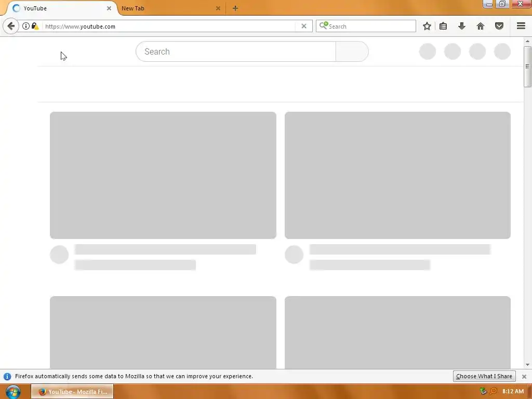The height and width of the screenshot is (399, 532).
Task: Click the search engine magnifier icon
Action: click(324, 25)
